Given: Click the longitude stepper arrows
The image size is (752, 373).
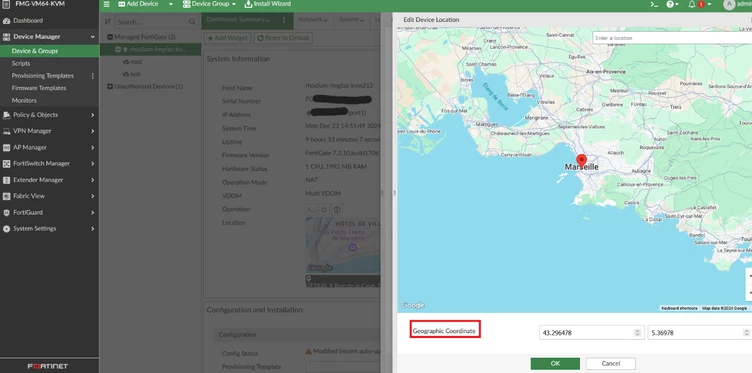Looking at the screenshot, I should pos(746,332).
